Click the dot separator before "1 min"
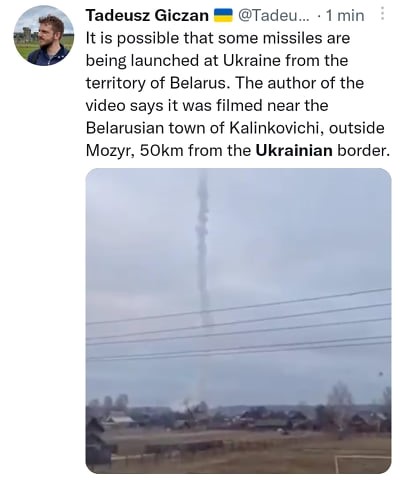 click(319, 16)
